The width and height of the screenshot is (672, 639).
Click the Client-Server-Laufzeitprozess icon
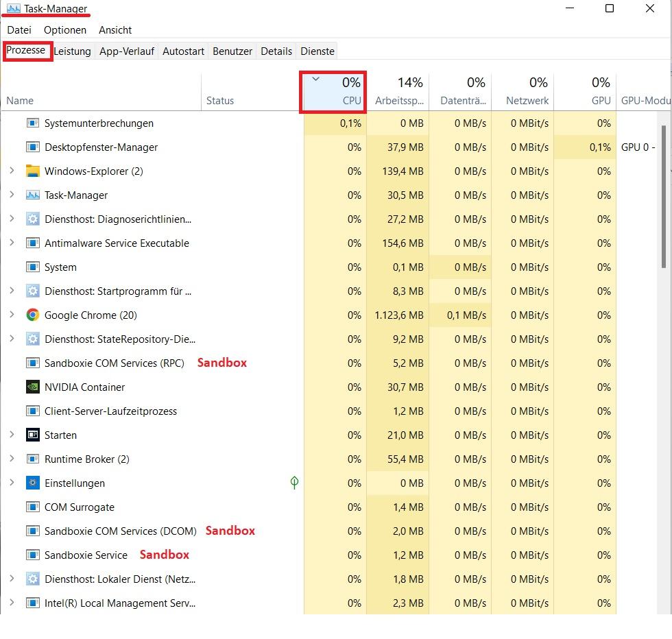[x=33, y=411]
